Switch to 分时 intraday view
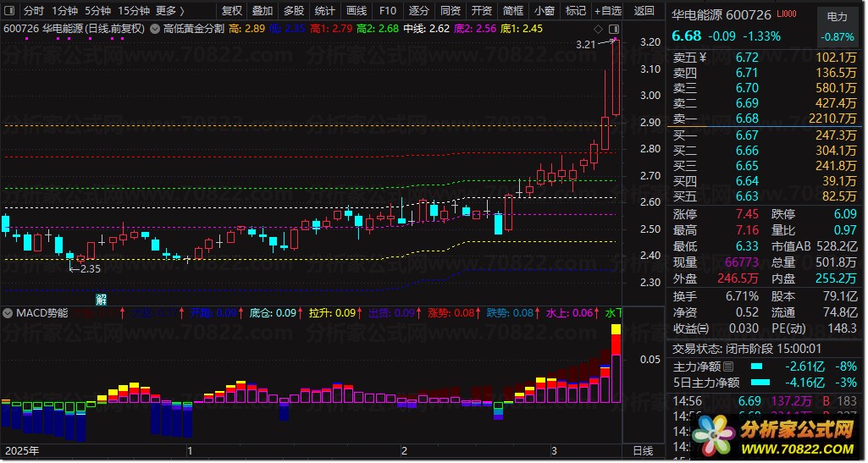868x463 pixels. [x=34, y=10]
